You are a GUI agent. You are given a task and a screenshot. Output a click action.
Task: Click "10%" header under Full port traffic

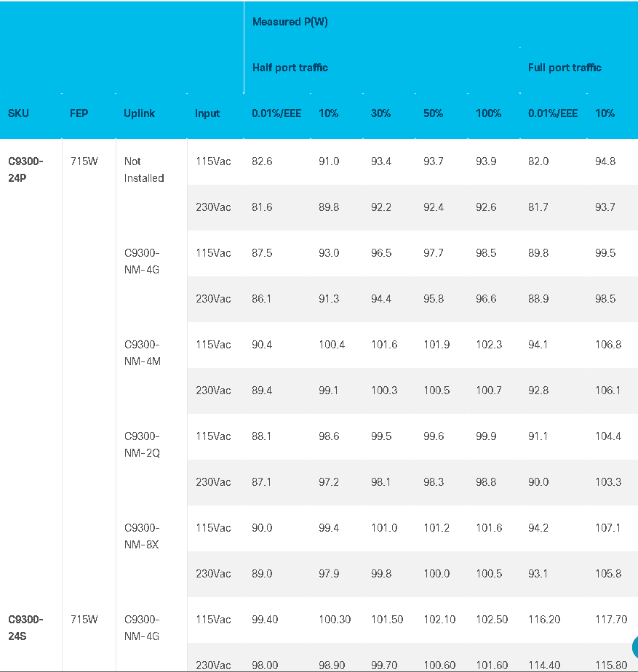coord(605,113)
